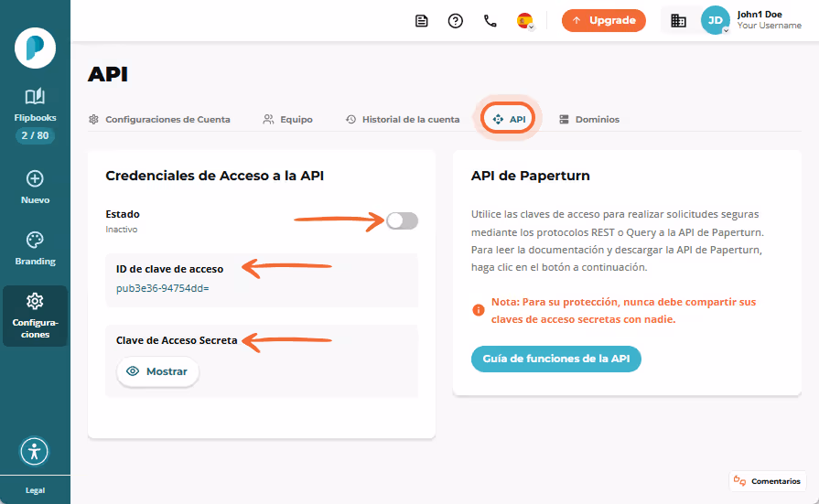This screenshot has width=819, height=504.
Task: Open the Spanish flag language selector
Action: pyautogui.click(x=525, y=21)
